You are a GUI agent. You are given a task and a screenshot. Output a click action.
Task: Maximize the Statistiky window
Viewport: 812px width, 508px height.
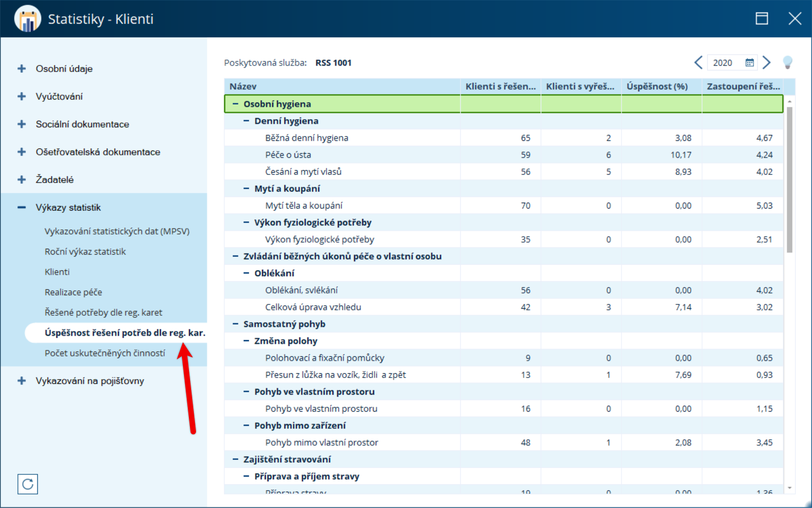pos(762,19)
